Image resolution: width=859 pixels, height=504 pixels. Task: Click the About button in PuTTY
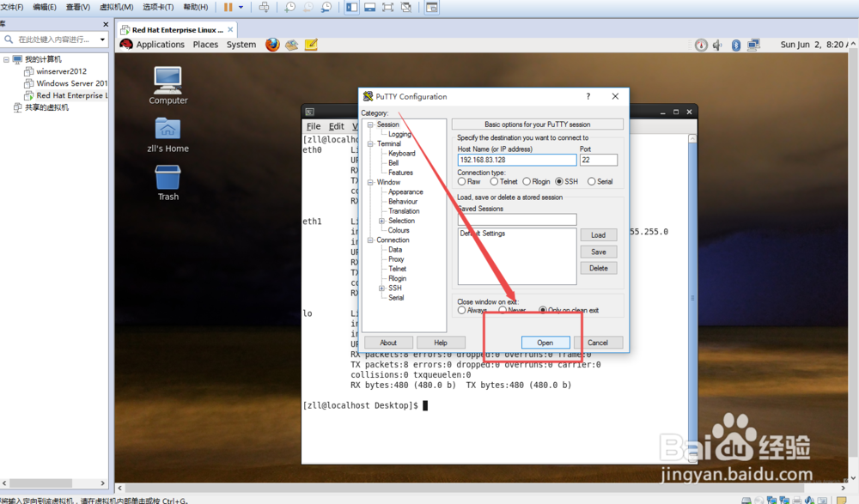point(388,343)
